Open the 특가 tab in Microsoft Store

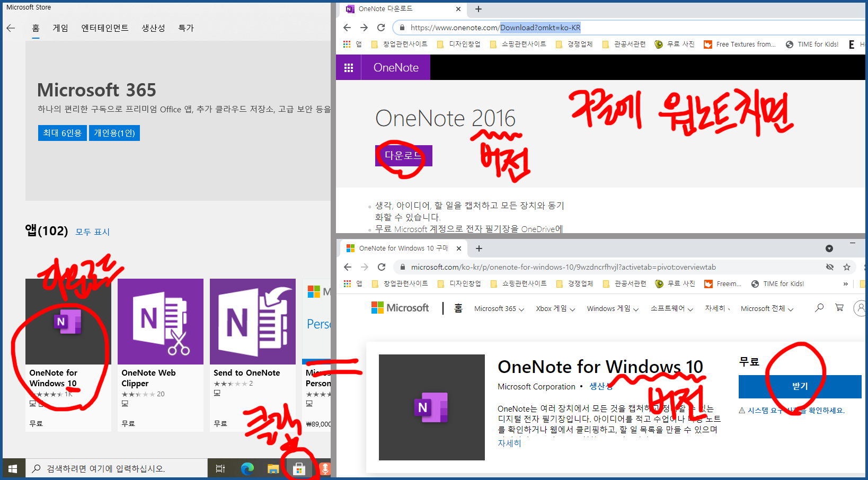[x=186, y=28]
